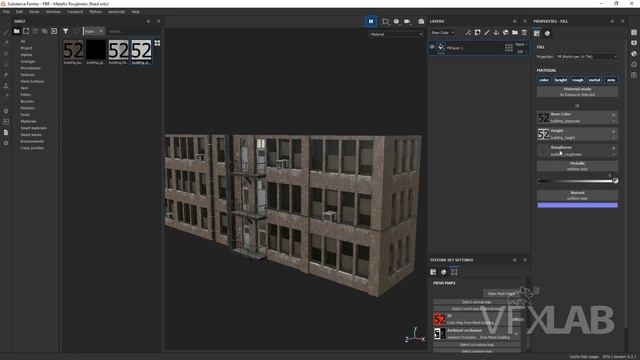Viewport: 640px width, 360px height.
Task: Click the sphere icon in far-right dock strip
Action: (x=634, y=53)
